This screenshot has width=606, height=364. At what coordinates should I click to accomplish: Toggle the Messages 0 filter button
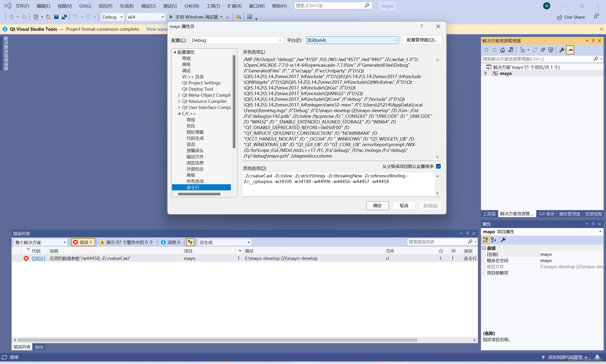171,242
